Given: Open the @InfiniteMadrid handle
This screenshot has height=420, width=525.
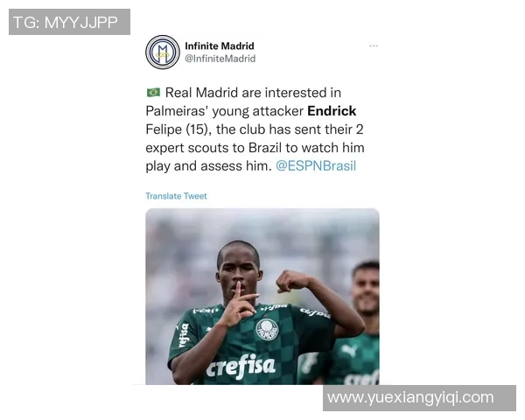Looking at the screenshot, I should tap(220, 59).
